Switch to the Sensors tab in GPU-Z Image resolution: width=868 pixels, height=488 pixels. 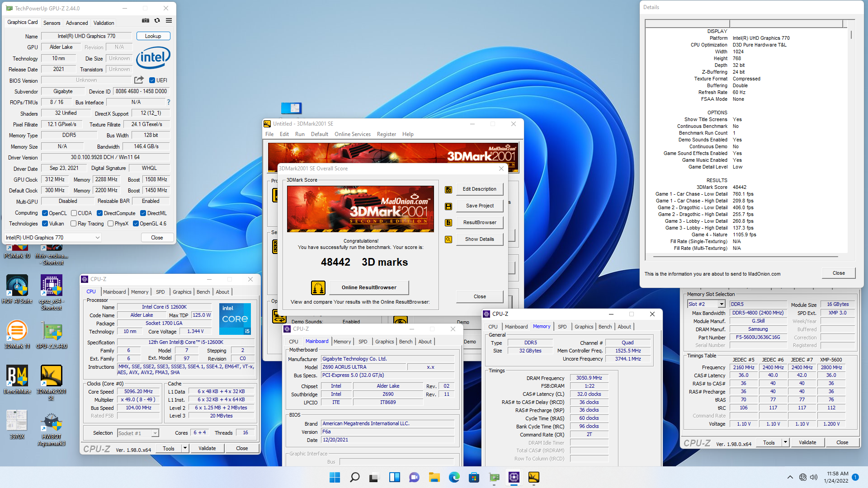pyautogui.click(x=52, y=23)
